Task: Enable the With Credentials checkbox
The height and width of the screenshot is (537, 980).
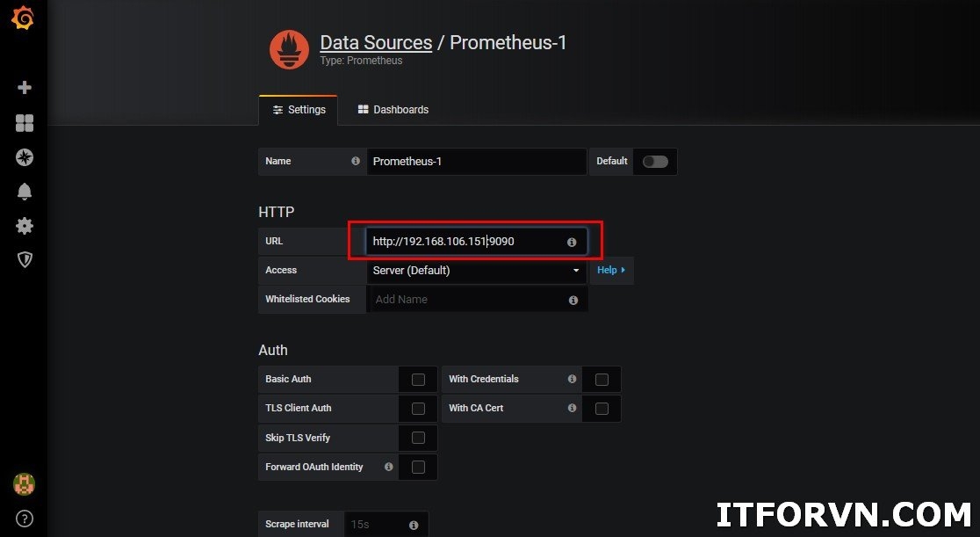Action: tap(602, 379)
